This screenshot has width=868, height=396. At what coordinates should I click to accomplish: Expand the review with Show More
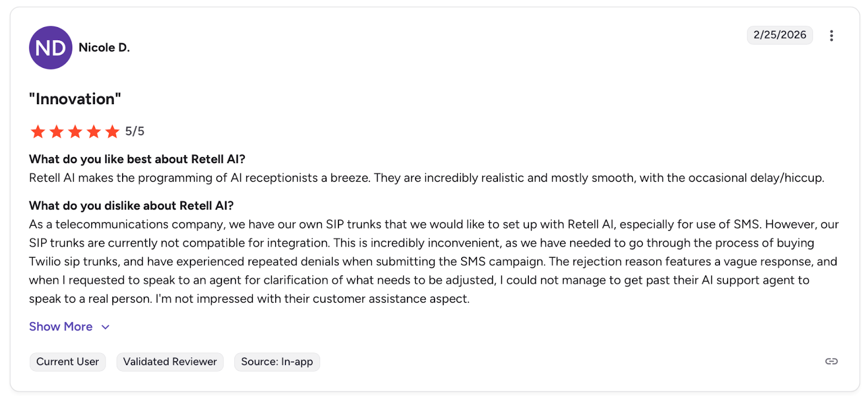coord(61,327)
